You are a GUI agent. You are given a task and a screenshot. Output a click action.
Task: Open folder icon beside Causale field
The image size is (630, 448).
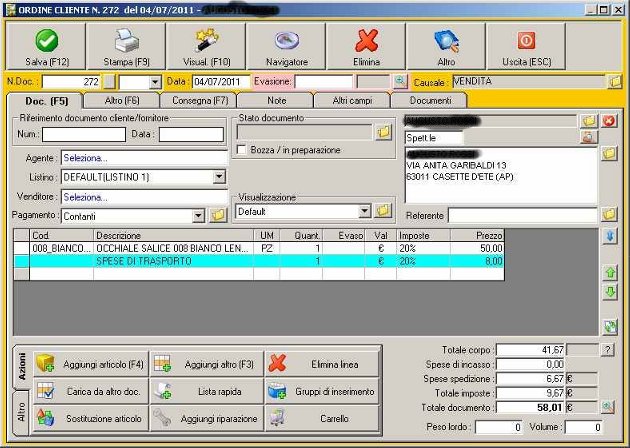coord(614,82)
